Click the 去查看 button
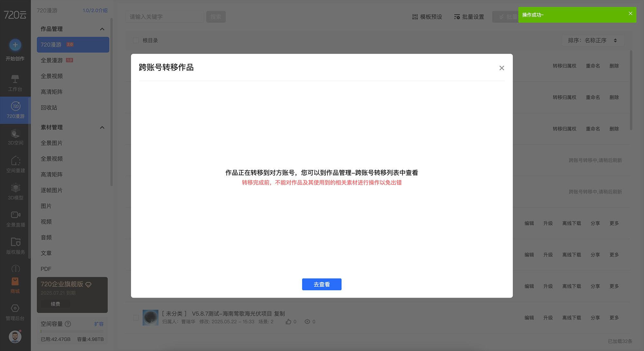This screenshot has width=644, height=351. click(321, 284)
